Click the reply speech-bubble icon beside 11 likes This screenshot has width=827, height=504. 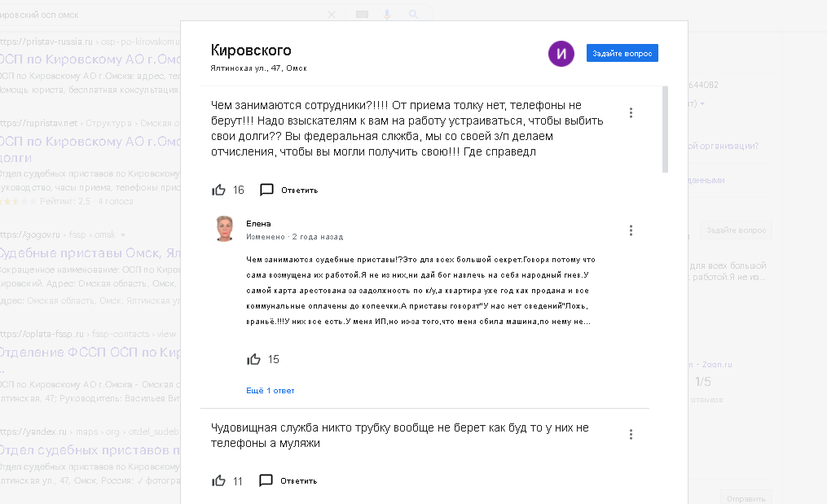pos(266,480)
